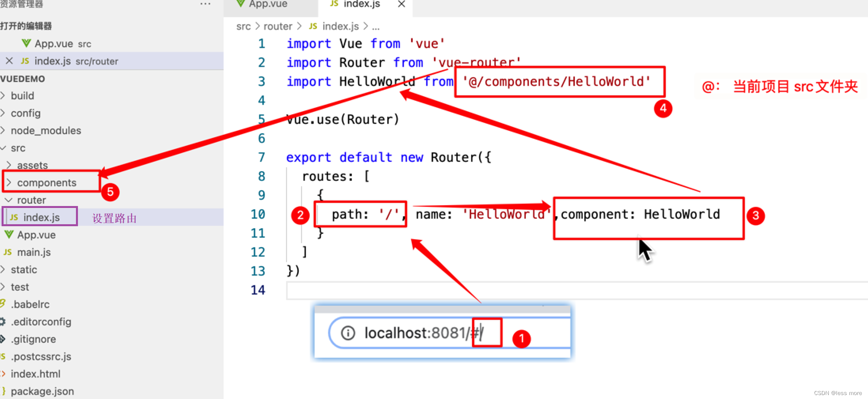Click the 'routes: [' text on line 8
This screenshot has width=868, height=399.
(x=335, y=176)
